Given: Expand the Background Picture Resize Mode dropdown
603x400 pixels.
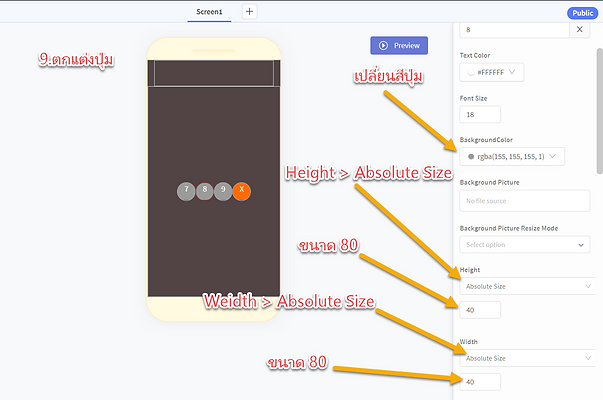Looking at the screenshot, I should point(525,245).
